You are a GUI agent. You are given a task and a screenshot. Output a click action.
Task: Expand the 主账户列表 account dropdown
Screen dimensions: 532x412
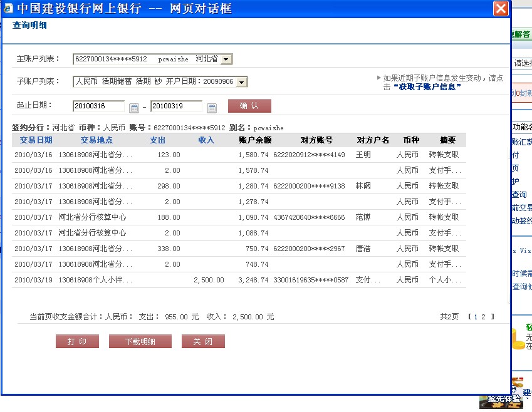[227, 59]
